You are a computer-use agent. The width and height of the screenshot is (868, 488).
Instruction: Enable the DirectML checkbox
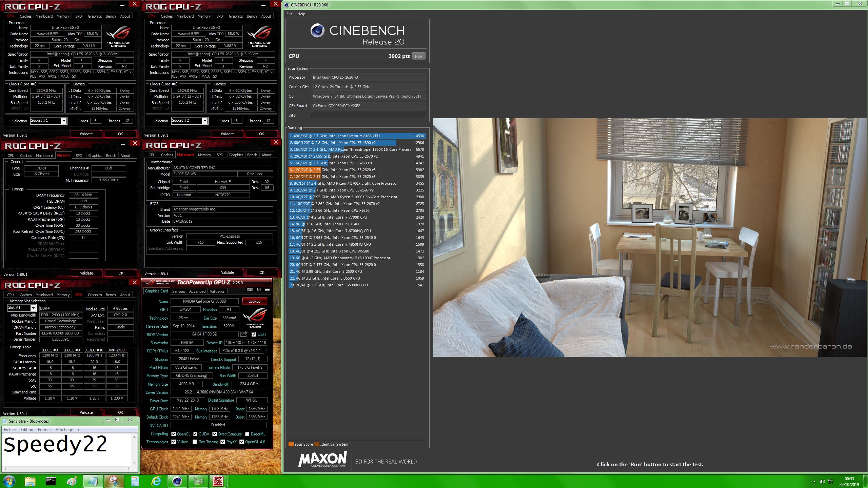247,434
